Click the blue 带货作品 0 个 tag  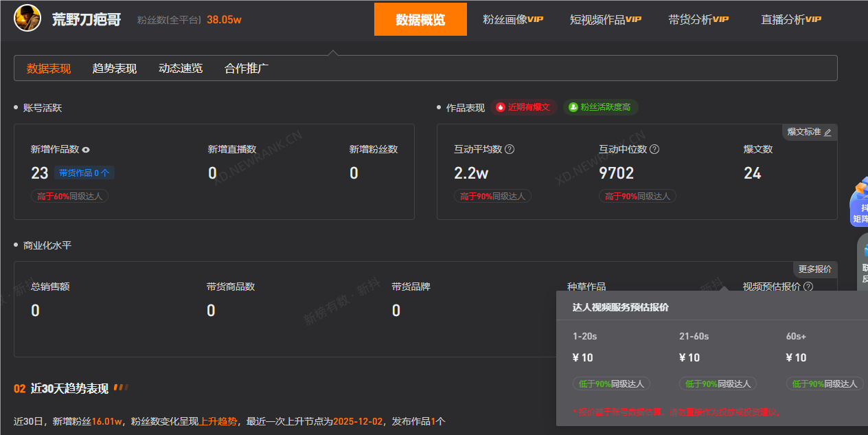(x=84, y=173)
